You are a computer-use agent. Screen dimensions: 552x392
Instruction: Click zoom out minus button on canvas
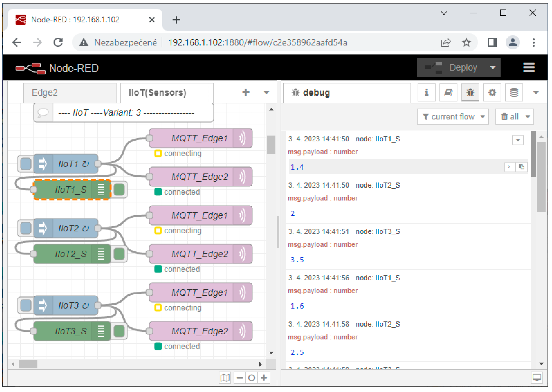[240, 377]
